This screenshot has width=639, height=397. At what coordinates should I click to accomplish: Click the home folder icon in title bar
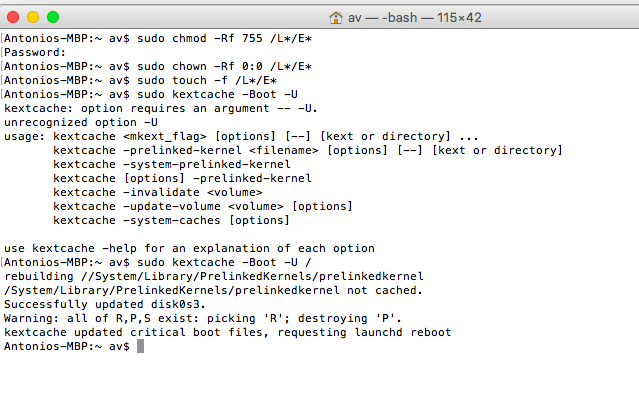click(x=336, y=18)
